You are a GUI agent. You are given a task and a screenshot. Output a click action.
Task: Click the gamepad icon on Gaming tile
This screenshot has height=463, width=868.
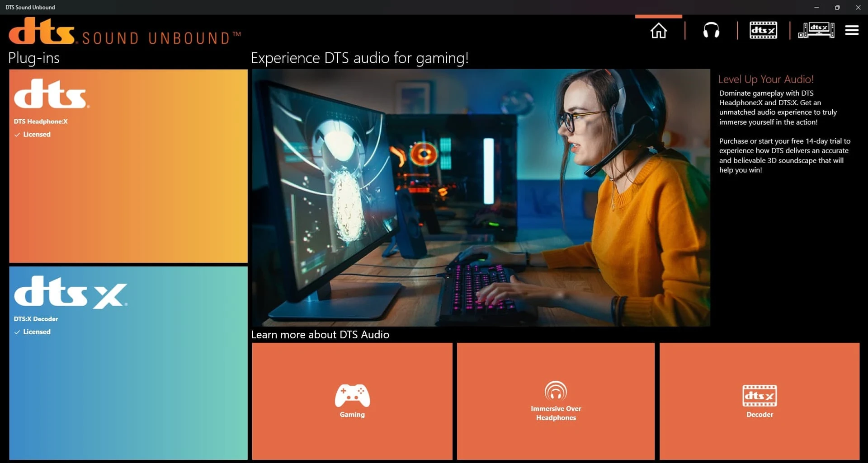pyautogui.click(x=352, y=395)
